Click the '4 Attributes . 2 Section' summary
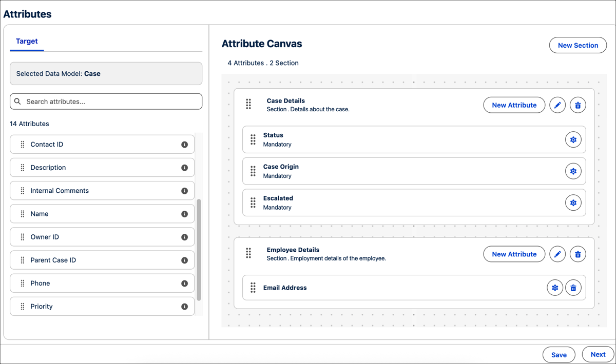 [263, 63]
